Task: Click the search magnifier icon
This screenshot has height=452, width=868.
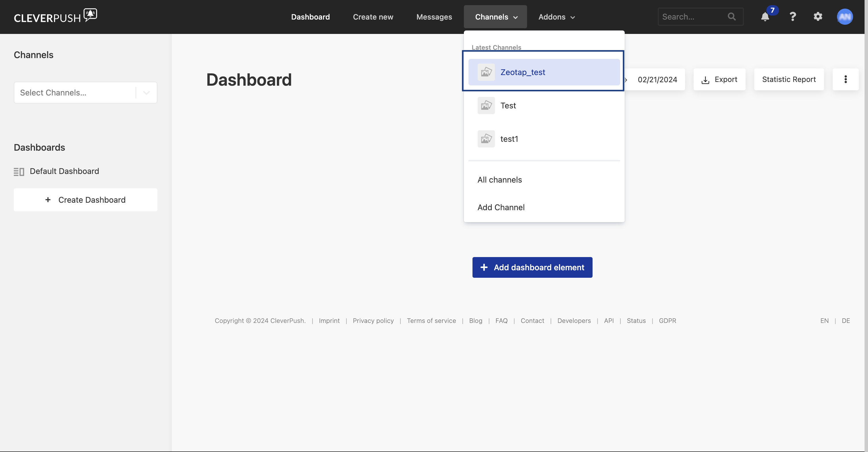Action: [x=732, y=16]
